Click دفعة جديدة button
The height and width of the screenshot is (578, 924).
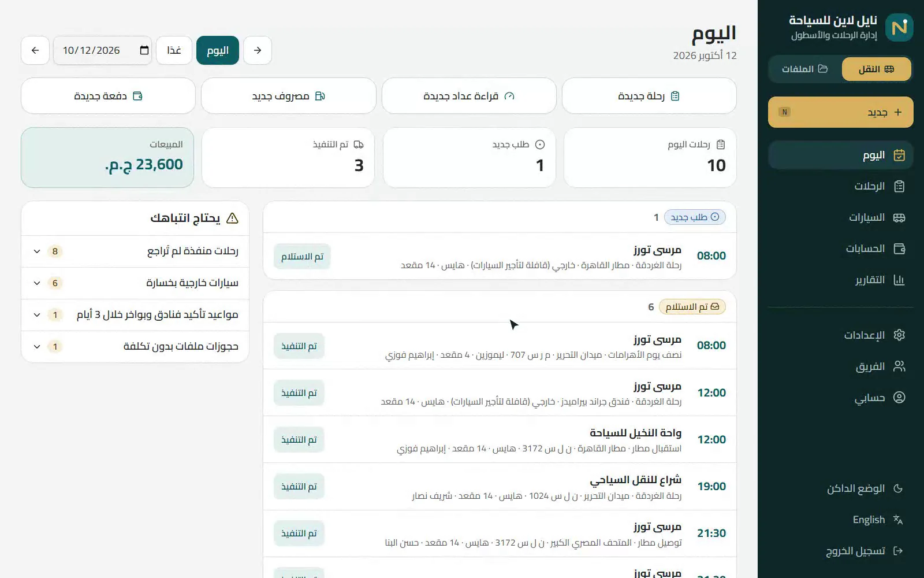pyautogui.click(x=108, y=96)
